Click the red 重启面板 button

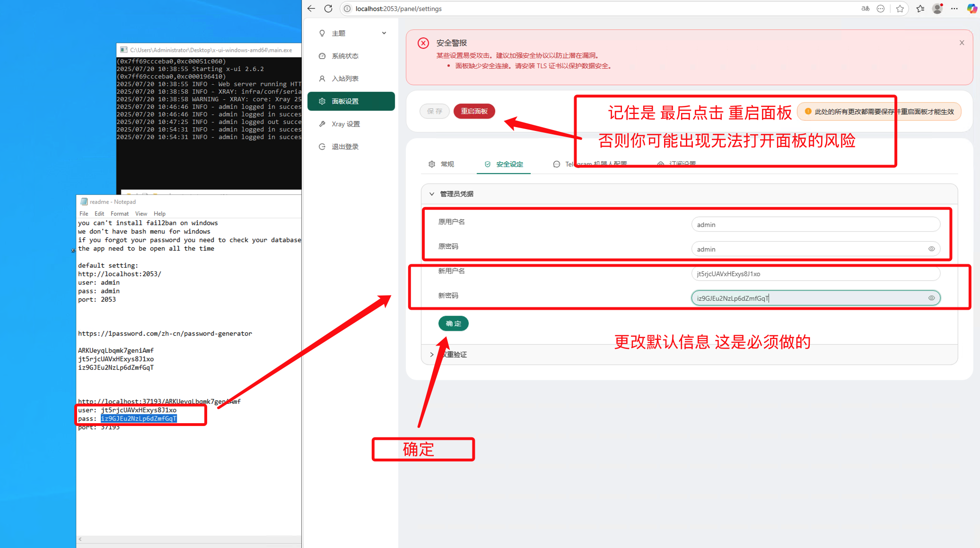pos(474,111)
